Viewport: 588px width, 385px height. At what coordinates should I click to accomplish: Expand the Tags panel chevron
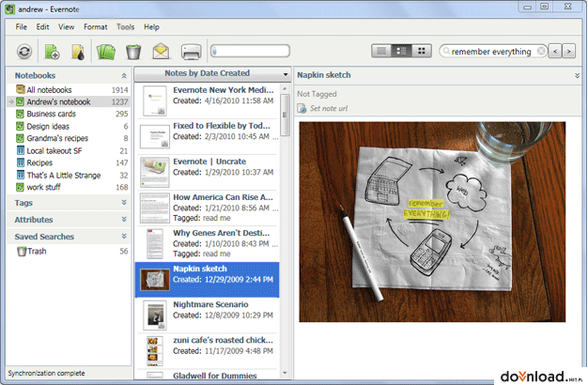(124, 203)
